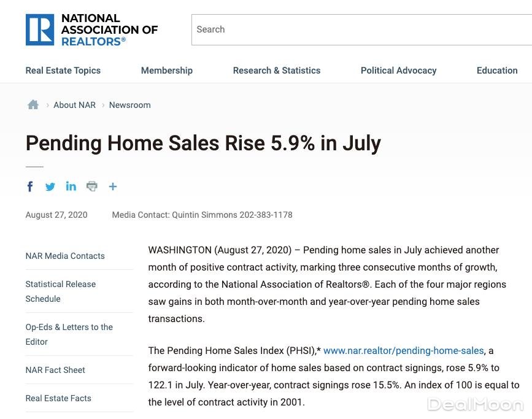Open the Research & Statistics menu

coord(277,71)
